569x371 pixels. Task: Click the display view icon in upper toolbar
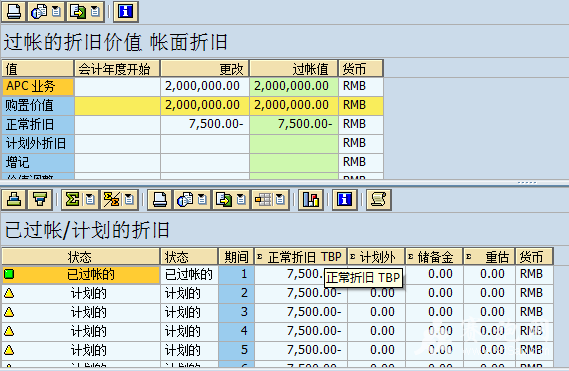click(x=39, y=11)
